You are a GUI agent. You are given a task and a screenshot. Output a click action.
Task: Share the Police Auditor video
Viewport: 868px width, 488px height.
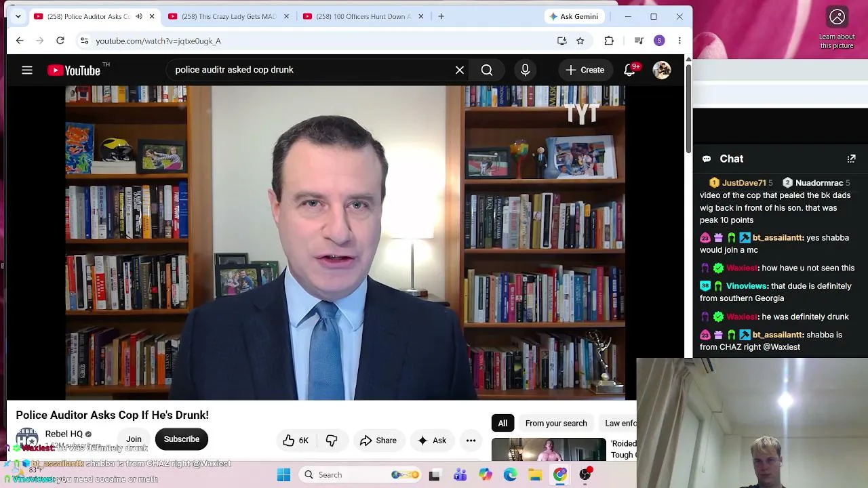tap(378, 441)
